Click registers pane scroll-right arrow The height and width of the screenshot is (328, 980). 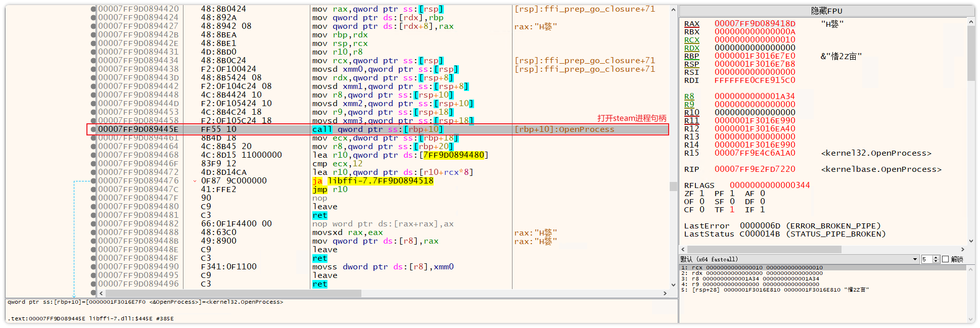[962, 249]
